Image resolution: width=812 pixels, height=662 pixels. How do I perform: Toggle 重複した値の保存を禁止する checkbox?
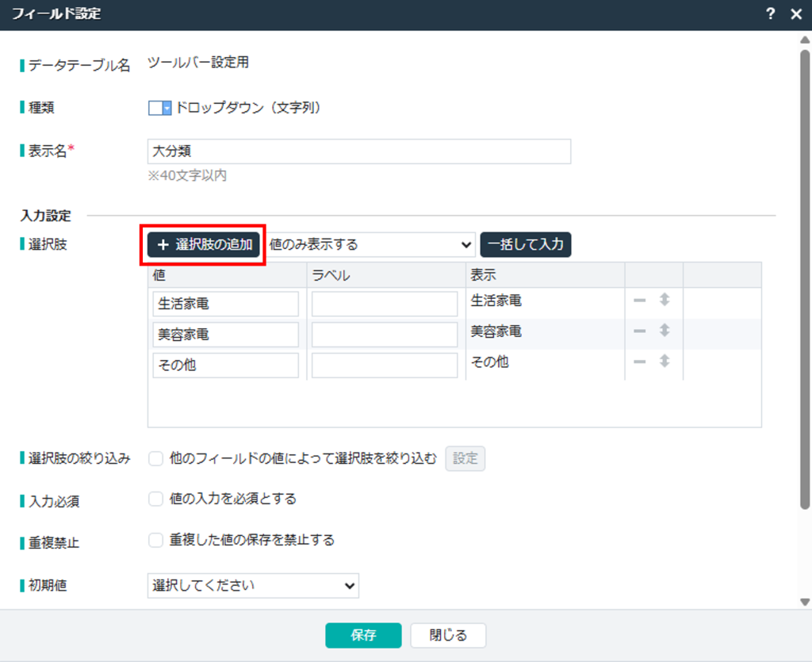click(156, 540)
